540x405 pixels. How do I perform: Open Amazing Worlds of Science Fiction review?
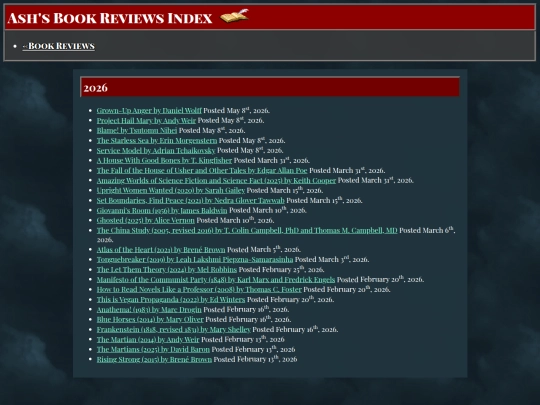[216, 180]
